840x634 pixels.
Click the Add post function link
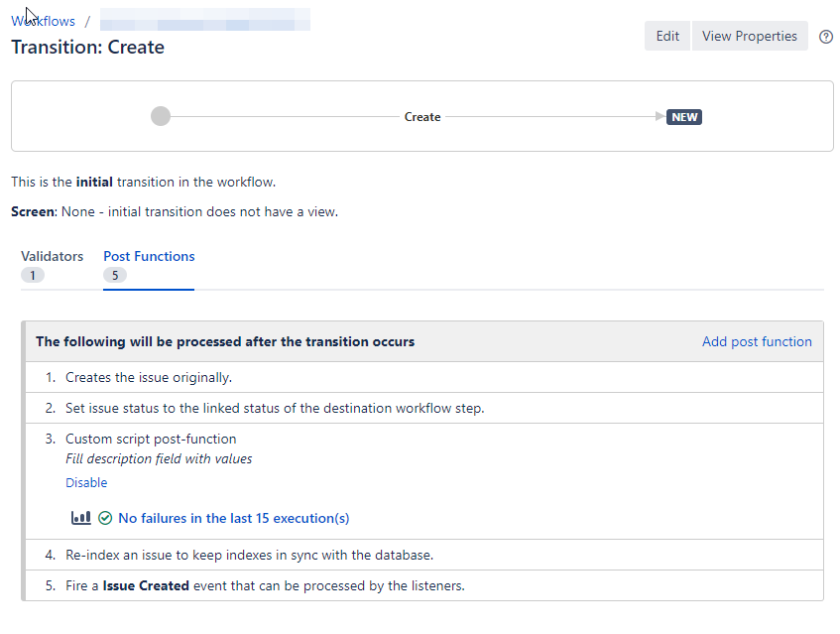757,341
